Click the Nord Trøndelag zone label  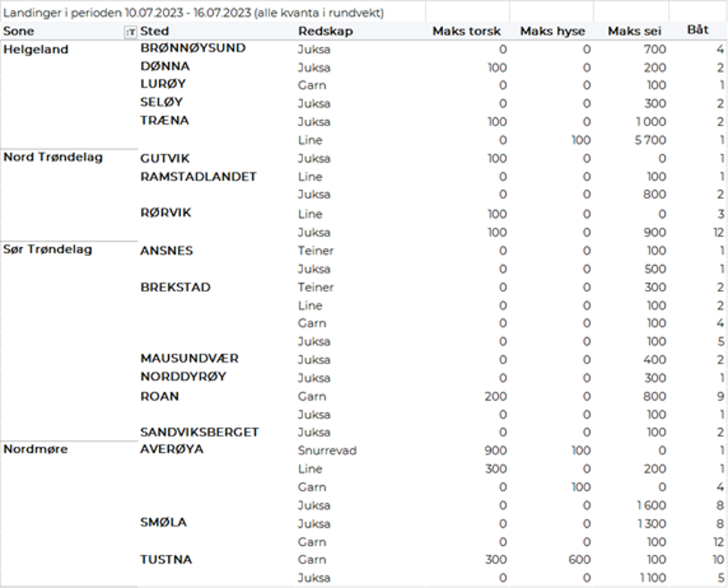tap(53, 158)
